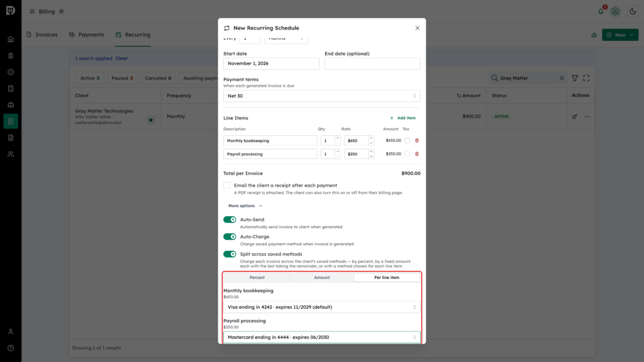Open the notifications bell
The height and width of the screenshot is (362, 644).
click(601, 11)
